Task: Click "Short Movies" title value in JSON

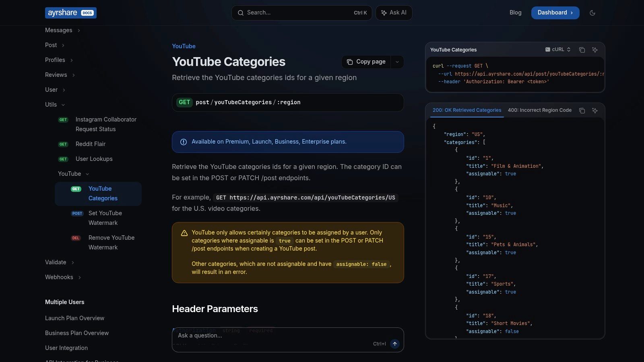Action: coord(511,323)
